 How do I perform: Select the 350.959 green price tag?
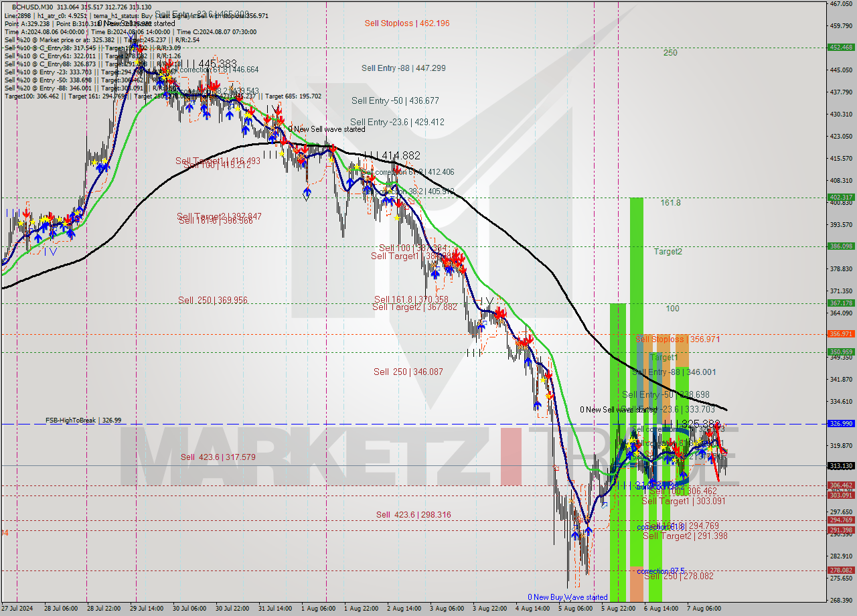coord(841,352)
